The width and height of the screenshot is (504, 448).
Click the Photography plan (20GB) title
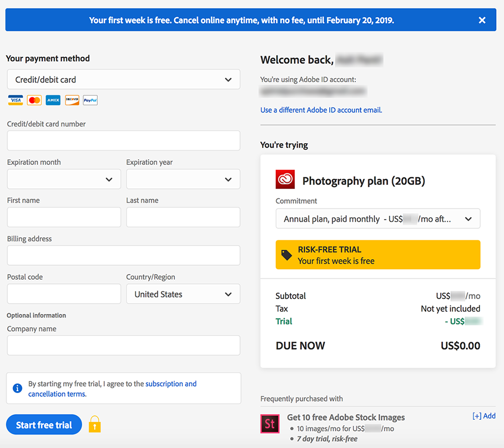click(x=363, y=181)
